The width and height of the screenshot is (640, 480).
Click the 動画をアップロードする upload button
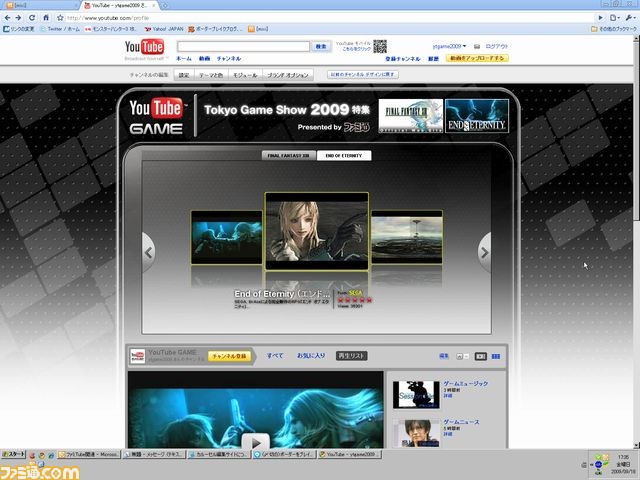[x=477, y=58]
